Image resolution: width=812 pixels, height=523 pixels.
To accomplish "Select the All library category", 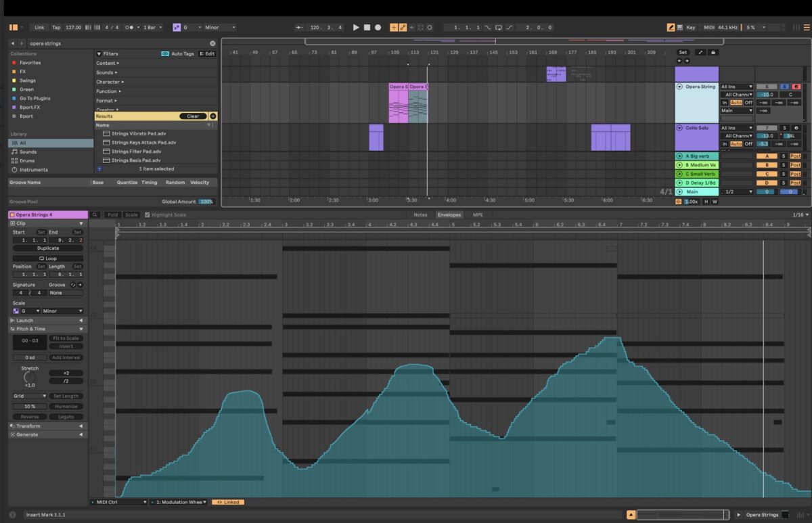I will pyautogui.click(x=51, y=143).
